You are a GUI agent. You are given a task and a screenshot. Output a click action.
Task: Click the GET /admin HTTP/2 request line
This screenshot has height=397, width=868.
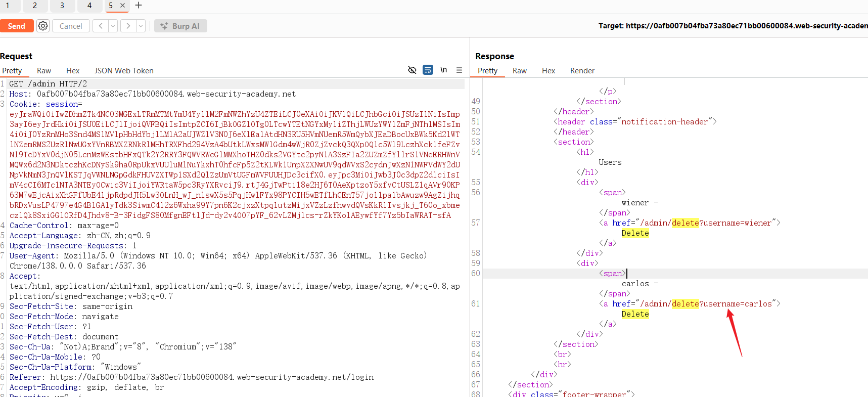click(x=48, y=84)
